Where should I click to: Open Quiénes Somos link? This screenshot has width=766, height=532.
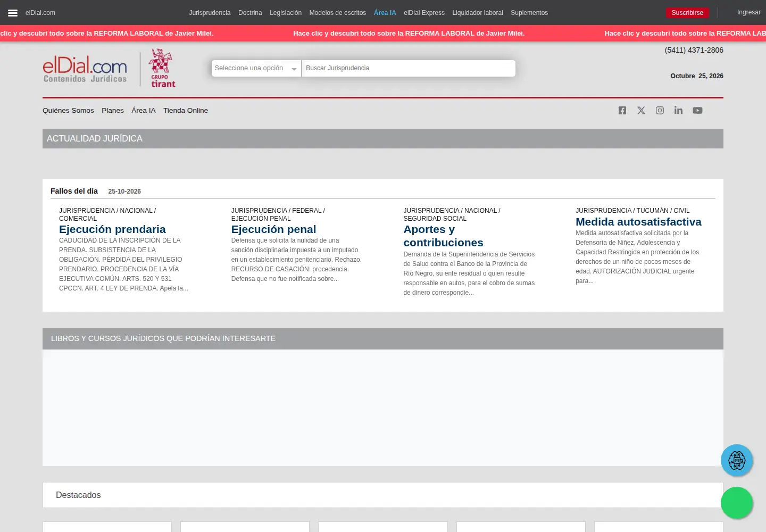[68, 110]
